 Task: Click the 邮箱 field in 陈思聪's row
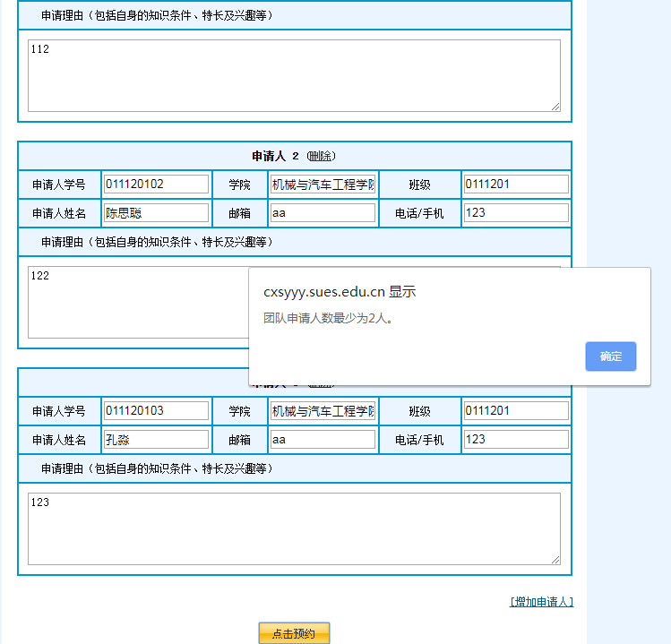tap(323, 213)
